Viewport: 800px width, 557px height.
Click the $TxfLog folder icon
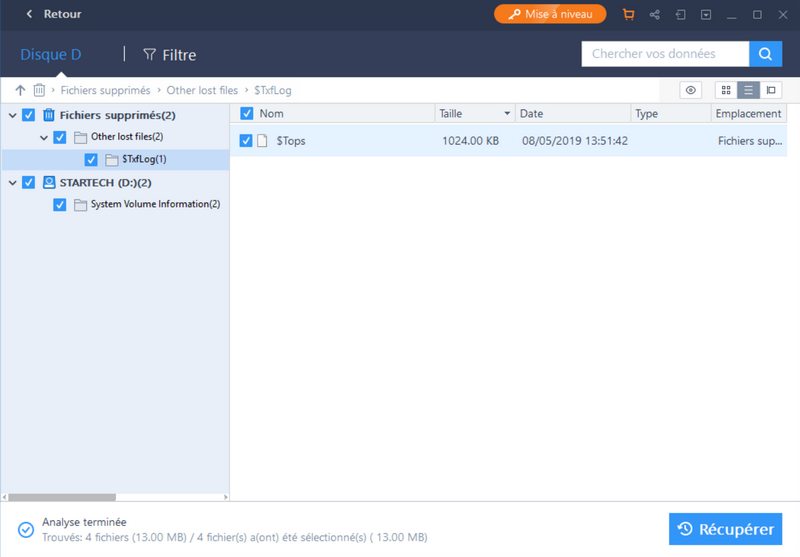(112, 160)
